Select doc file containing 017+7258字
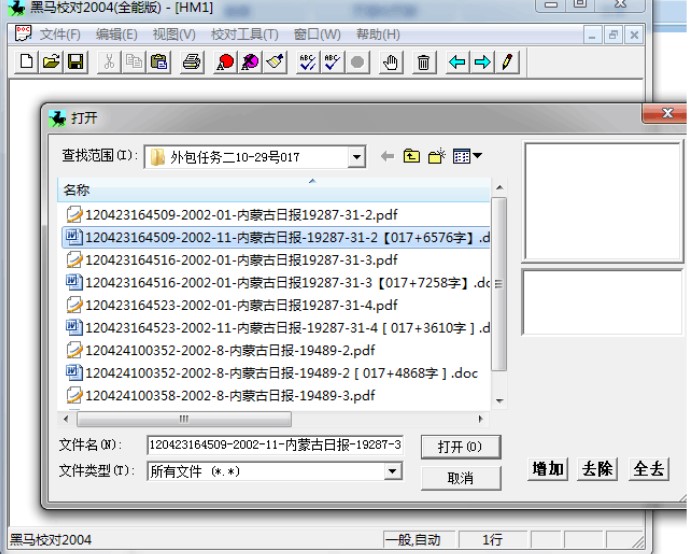Image resolution: width=691 pixels, height=554 pixels. [x=278, y=283]
